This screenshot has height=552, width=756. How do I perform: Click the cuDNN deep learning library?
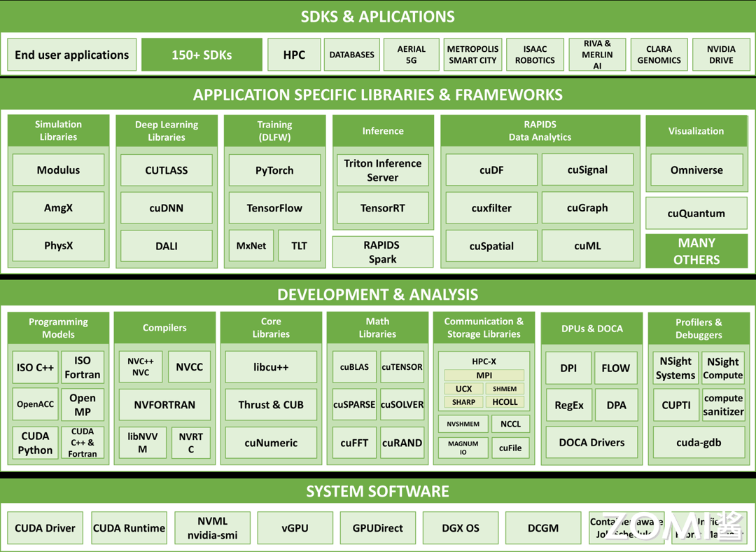pos(166,208)
